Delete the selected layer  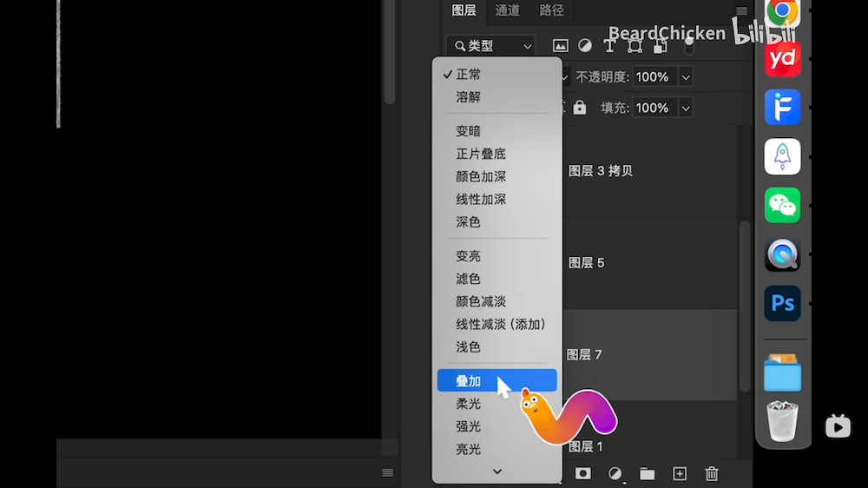pyautogui.click(x=712, y=473)
